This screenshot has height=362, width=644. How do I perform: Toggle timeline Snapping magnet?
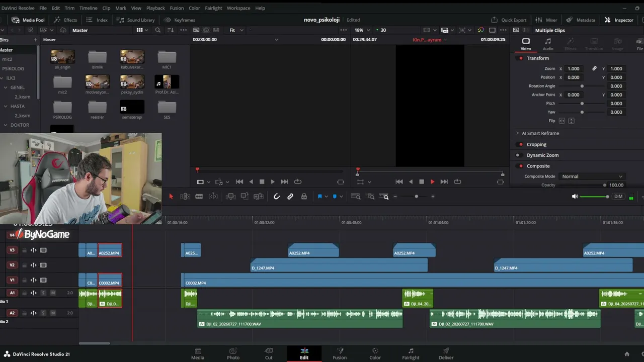coord(277,197)
